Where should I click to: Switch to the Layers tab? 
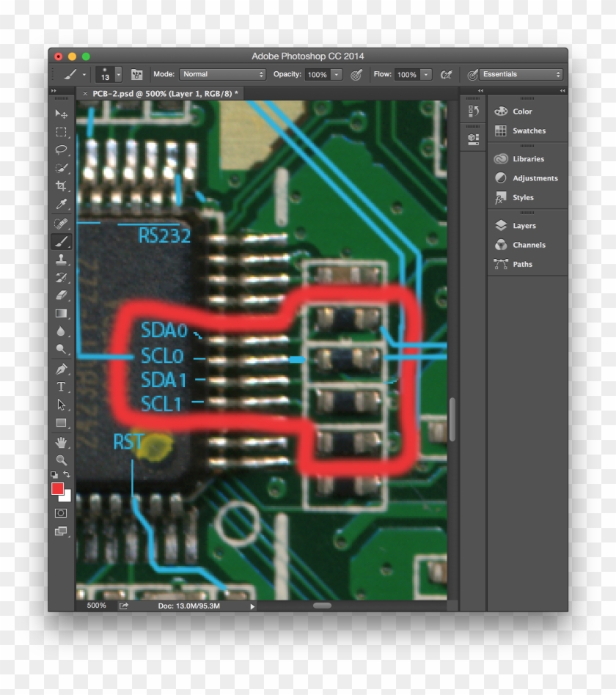524,225
